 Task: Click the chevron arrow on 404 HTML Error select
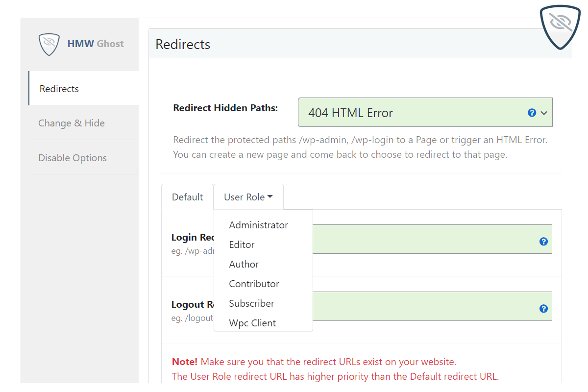544,113
